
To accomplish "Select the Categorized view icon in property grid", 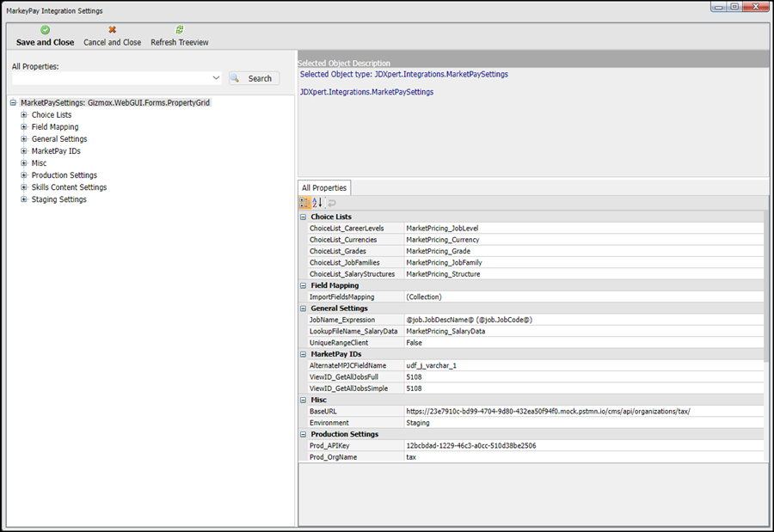I will pyautogui.click(x=304, y=202).
